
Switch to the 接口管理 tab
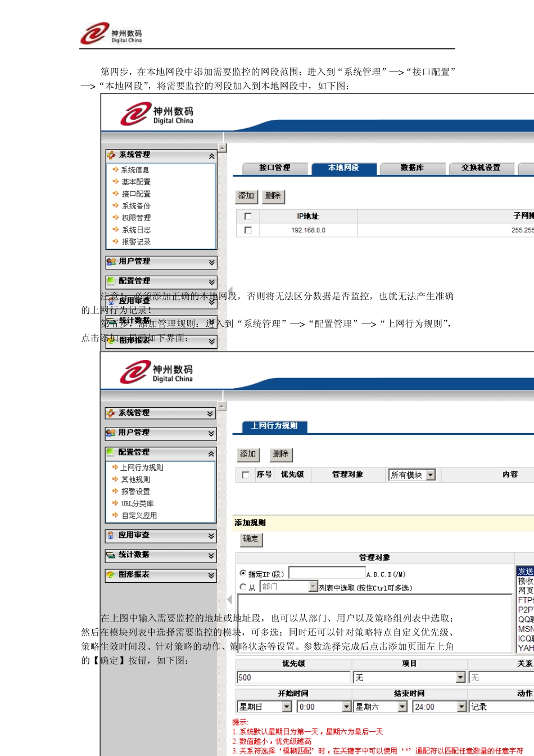pyautogui.click(x=275, y=168)
